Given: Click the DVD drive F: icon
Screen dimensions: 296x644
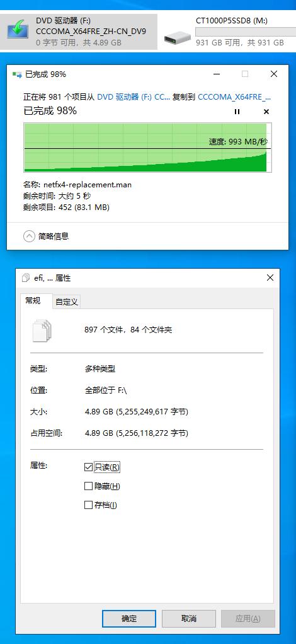Looking at the screenshot, I should coord(18,32).
